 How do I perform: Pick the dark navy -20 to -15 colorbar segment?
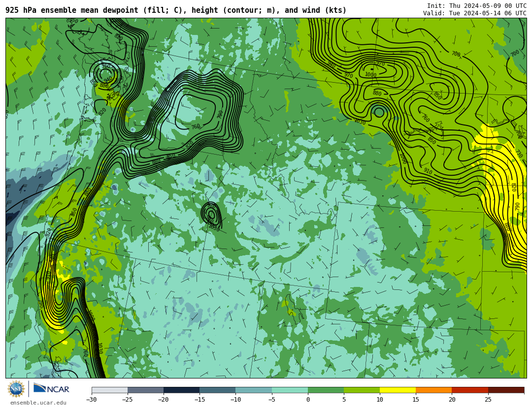click(181, 390)
